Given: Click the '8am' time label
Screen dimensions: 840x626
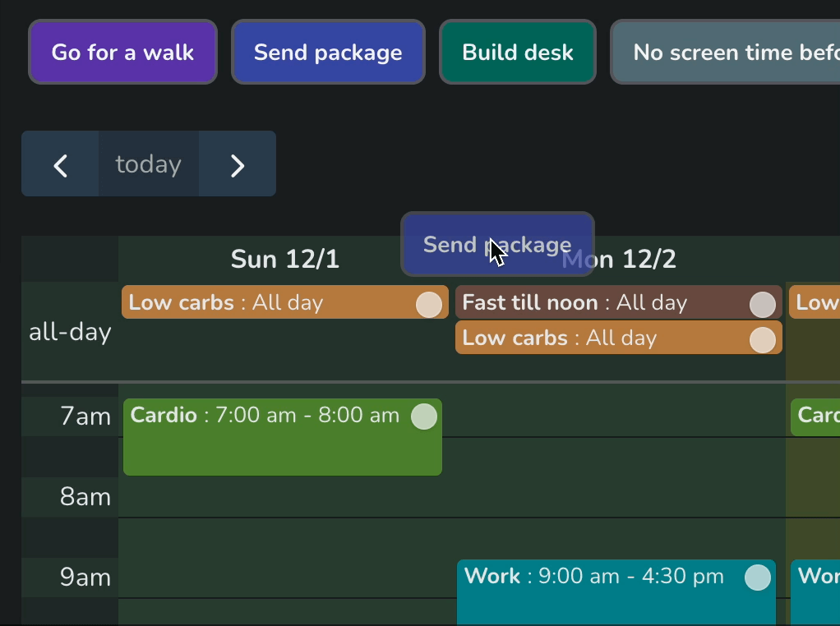Looking at the screenshot, I should pos(85,496).
